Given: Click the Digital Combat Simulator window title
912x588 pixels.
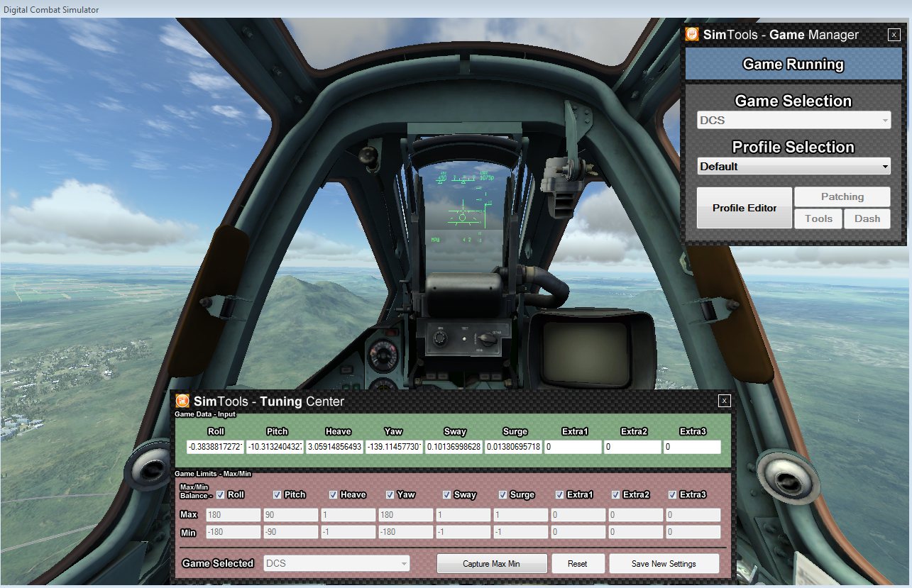Looking at the screenshot, I should (x=51, y=9).
